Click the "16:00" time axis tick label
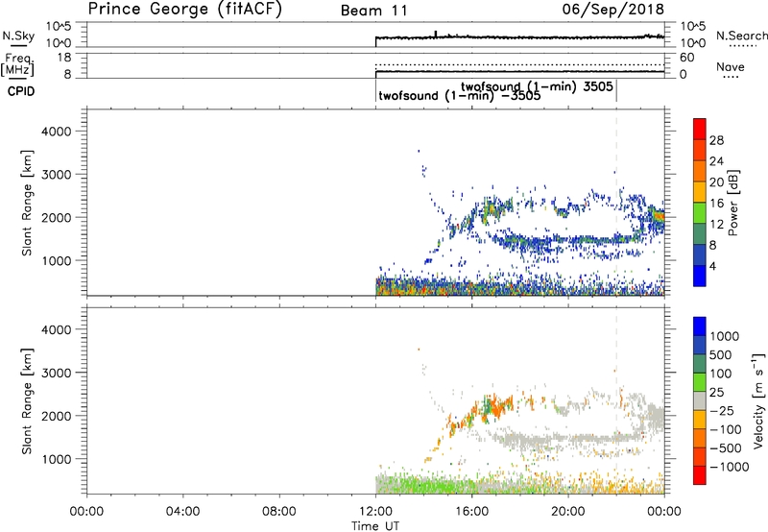This screenshot has width=768, height=532. (472, 512)
